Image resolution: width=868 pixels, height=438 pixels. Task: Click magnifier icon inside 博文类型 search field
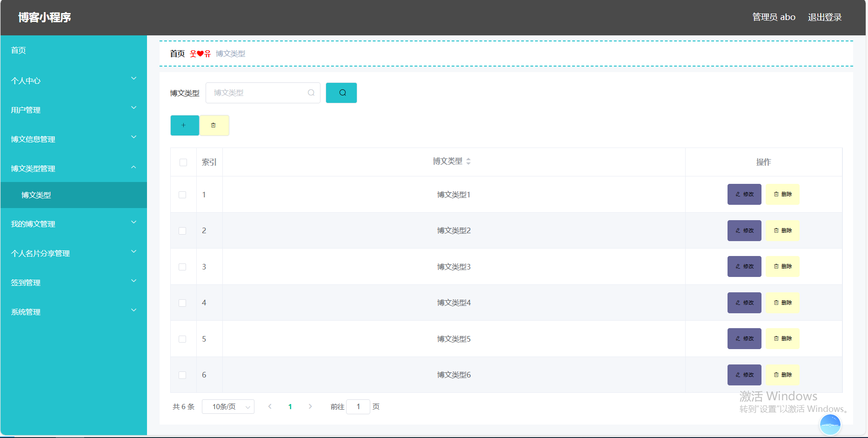311,93
